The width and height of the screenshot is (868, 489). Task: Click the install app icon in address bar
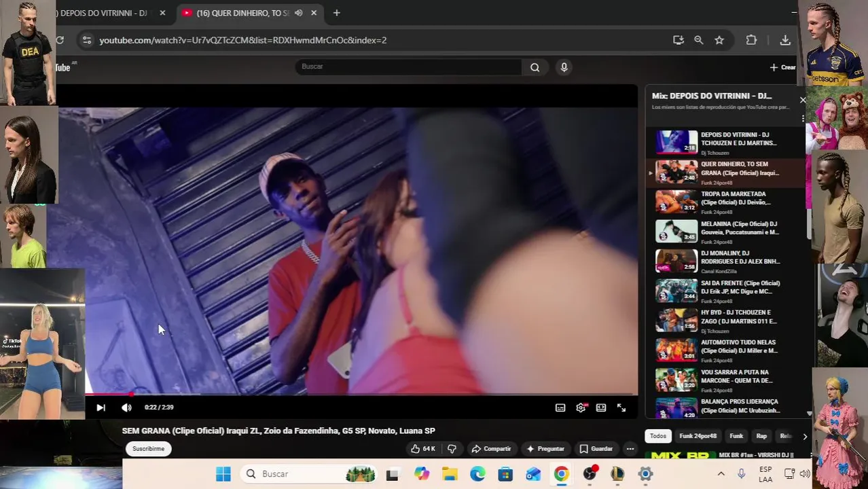678,40
